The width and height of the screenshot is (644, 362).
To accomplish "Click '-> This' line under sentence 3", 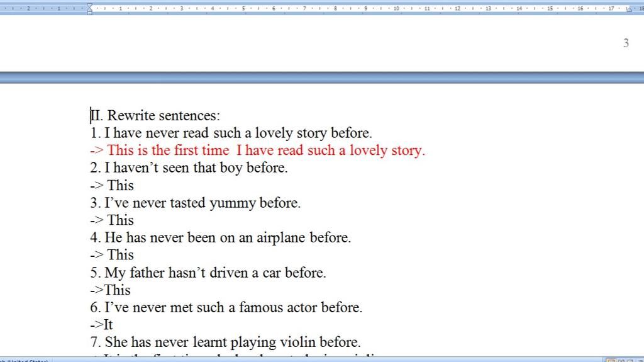I will pyautogui.click(x=112, y=220).
